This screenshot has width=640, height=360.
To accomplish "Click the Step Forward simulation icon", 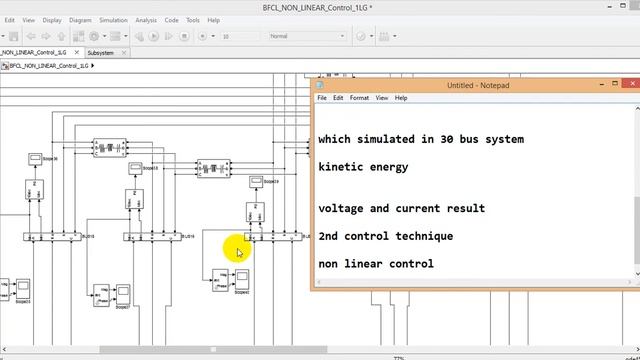I will tap(169, 36).
